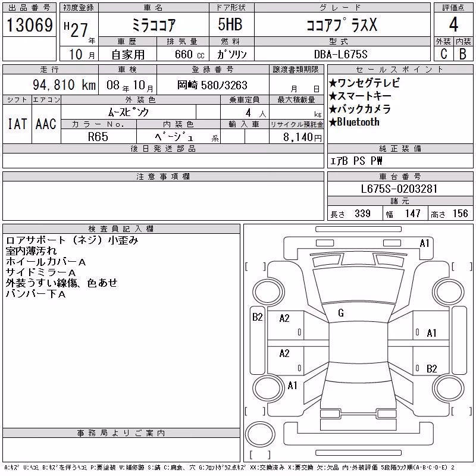Click the lot number 13069

click(29, 24)
